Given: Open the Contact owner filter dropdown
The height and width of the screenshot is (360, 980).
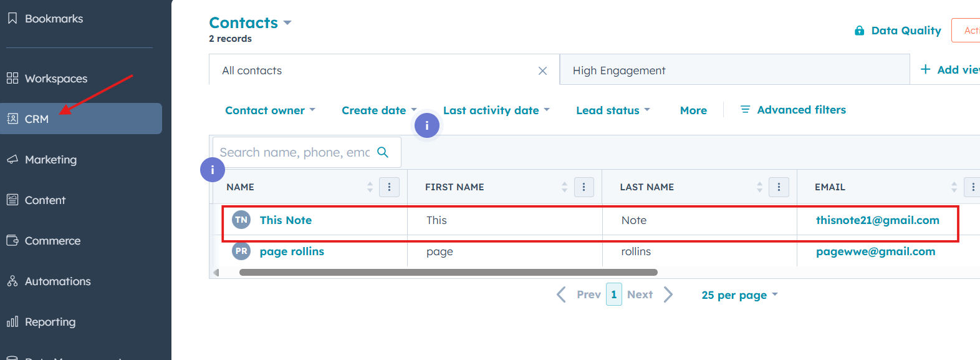Looking at the screenshot, I should [x=270, y=110].
